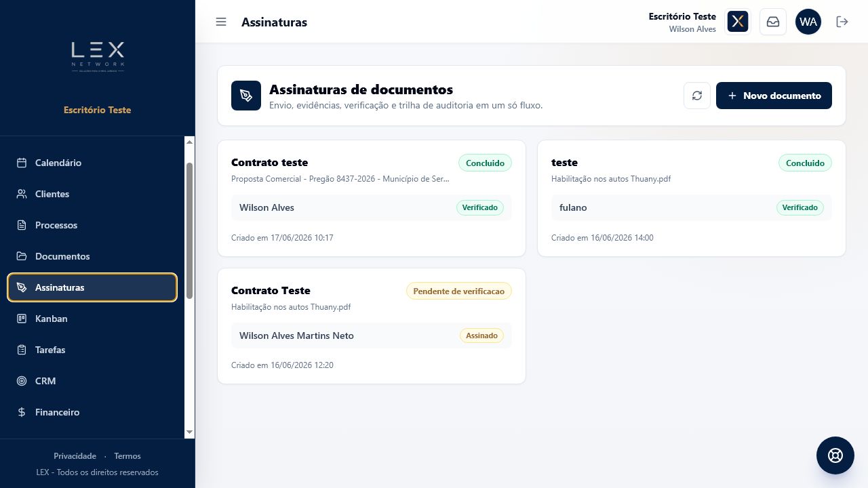Click Escritório Teste Wilson Alves in top bar
868x488 pixels.
pyautogui.click(x=682, y=22)
